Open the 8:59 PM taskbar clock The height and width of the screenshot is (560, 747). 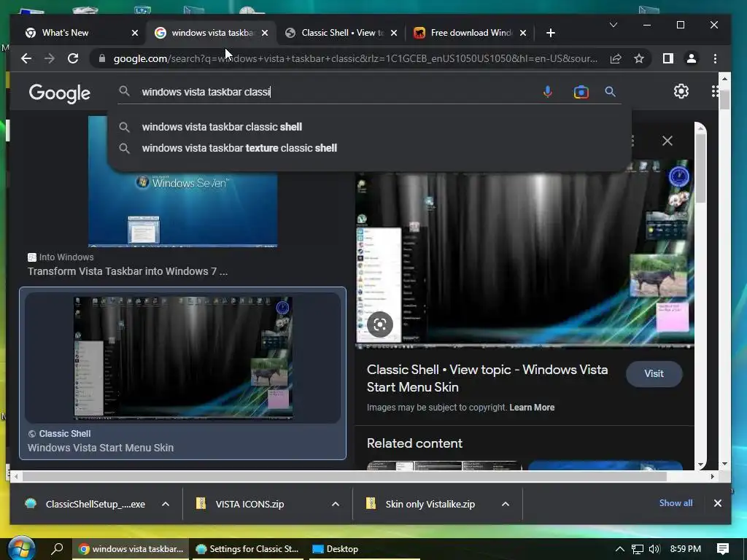[686, 549]
